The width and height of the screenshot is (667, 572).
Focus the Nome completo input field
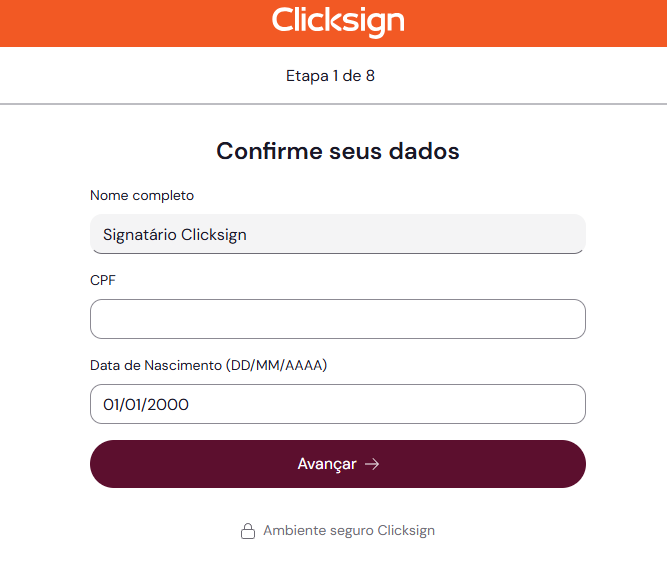point(337,234)
